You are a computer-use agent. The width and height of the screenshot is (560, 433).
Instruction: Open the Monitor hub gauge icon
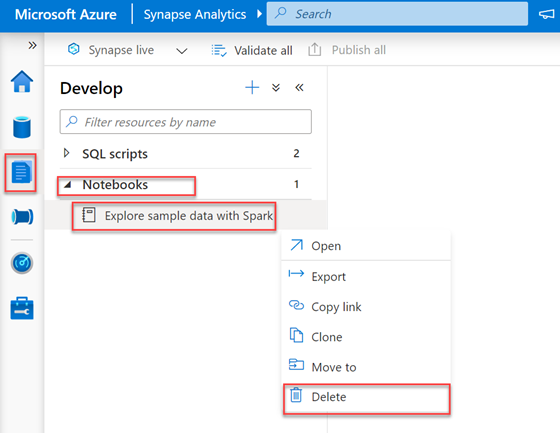click(x=22, y=263)
